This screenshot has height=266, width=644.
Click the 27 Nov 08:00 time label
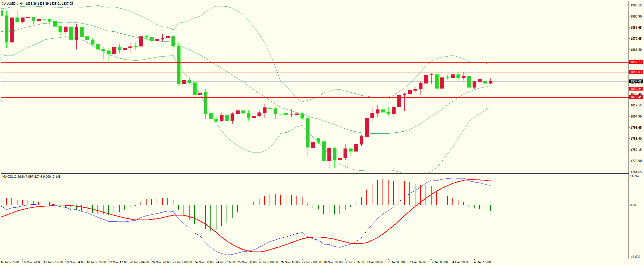coord(312,262)
